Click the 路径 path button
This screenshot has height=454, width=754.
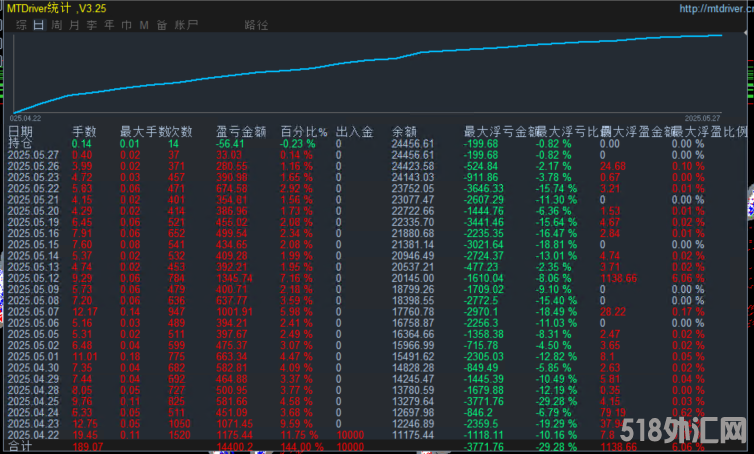256,24
